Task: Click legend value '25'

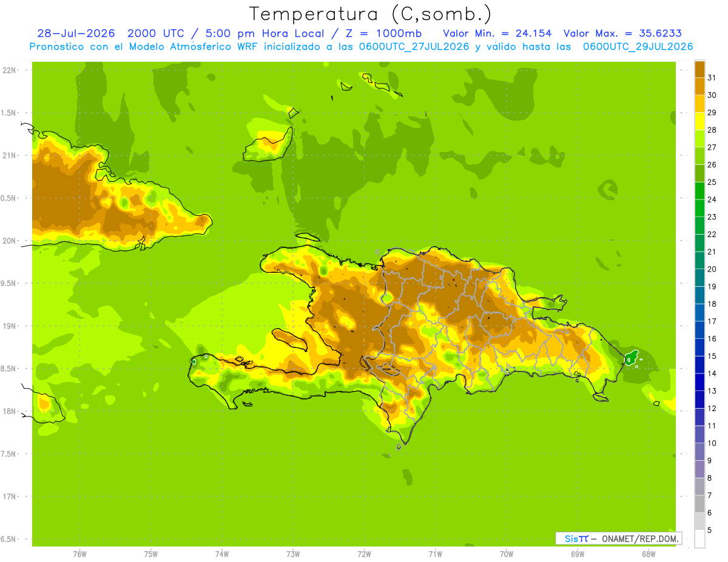Action: pos(712,182)
